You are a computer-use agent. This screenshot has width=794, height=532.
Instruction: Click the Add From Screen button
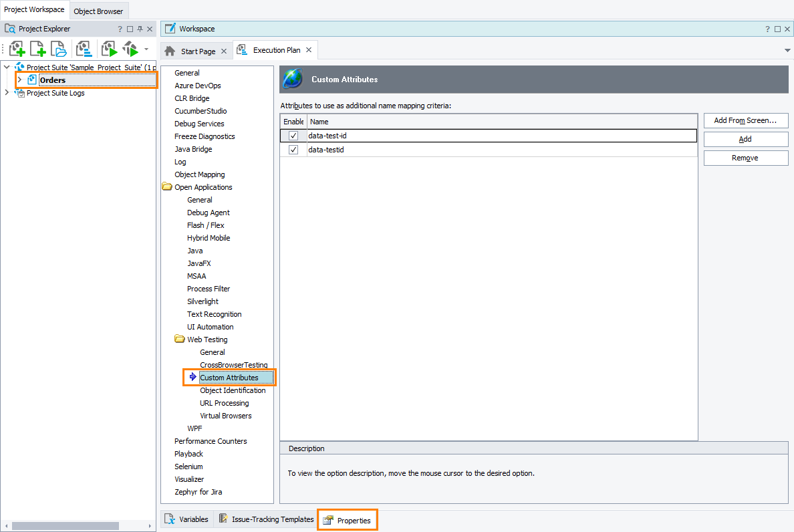(x=745, y=120)
